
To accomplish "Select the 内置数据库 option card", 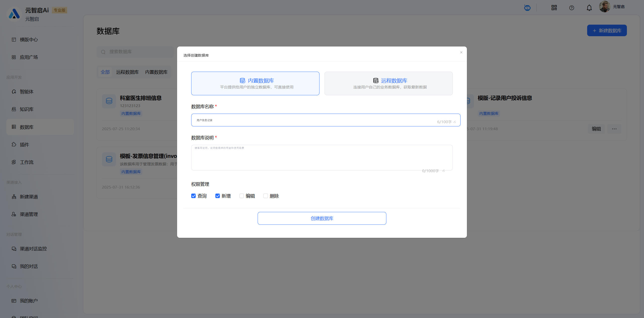I will pyautogui.click(x=255, y=83).
